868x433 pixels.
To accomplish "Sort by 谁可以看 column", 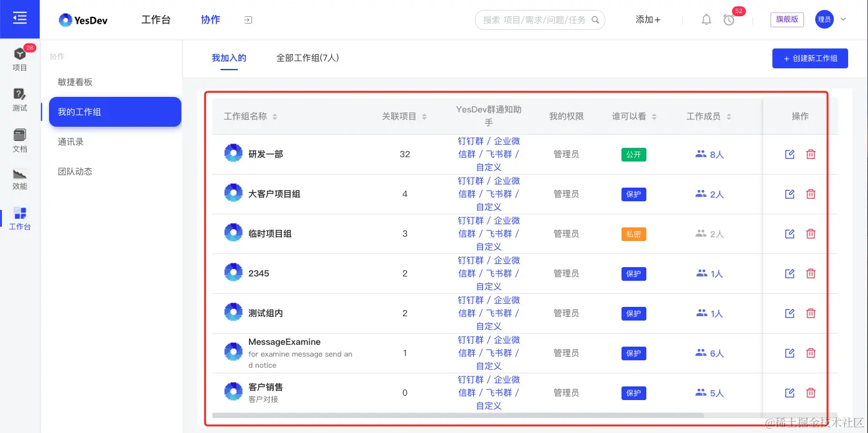I will (x=654, y=117).
